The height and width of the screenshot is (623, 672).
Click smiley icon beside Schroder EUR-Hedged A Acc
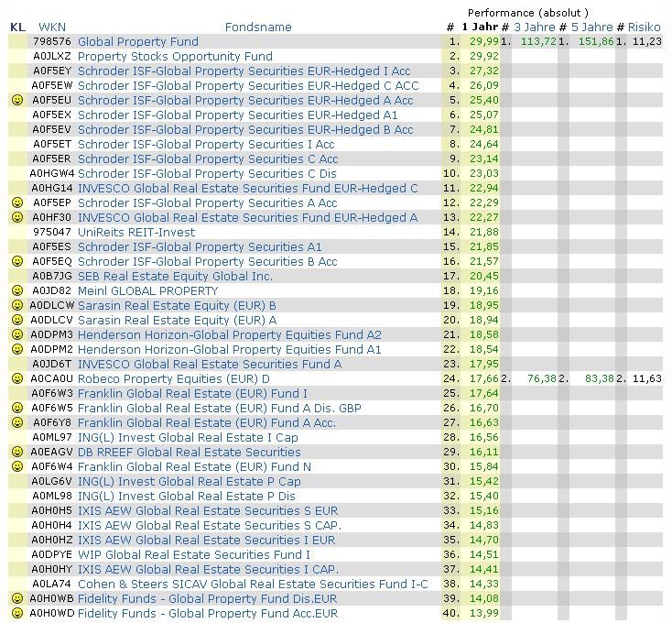(x=17, y=101)
